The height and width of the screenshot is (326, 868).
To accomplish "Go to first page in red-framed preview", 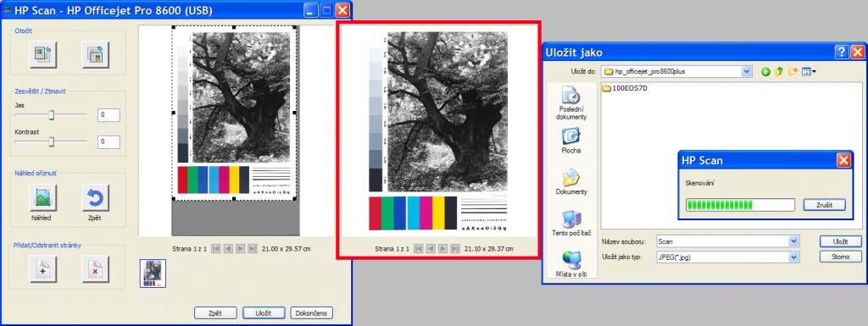I will [x=419, y=249].
